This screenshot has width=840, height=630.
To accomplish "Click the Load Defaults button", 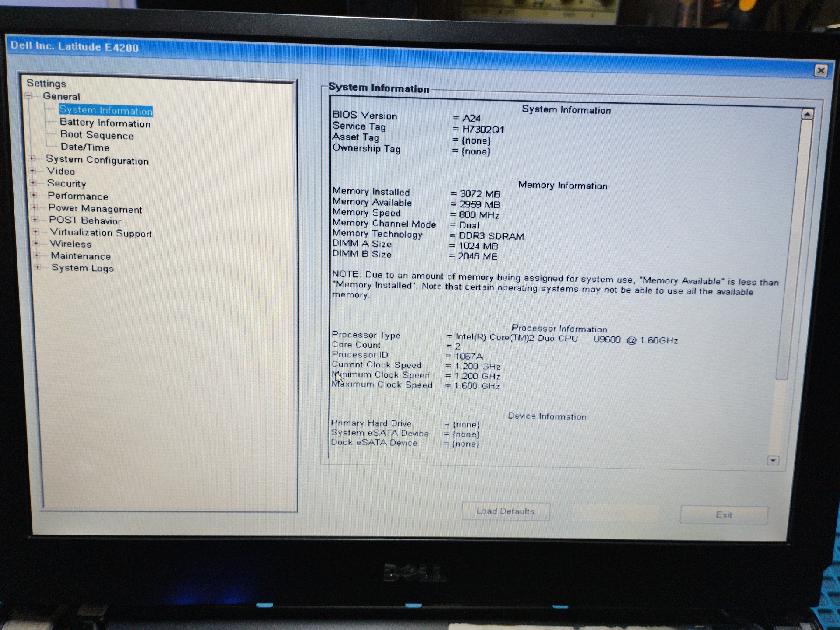I will [x=506, y=511].
